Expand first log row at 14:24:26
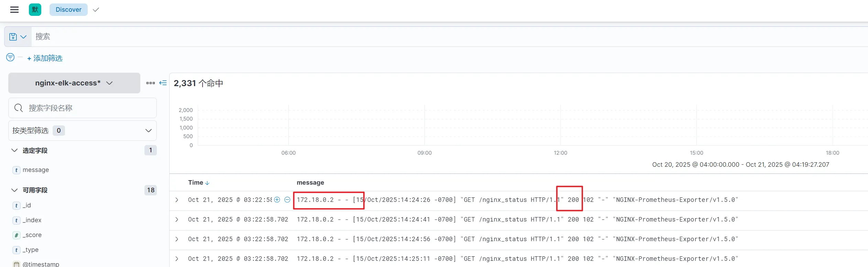 coord(177,200)
